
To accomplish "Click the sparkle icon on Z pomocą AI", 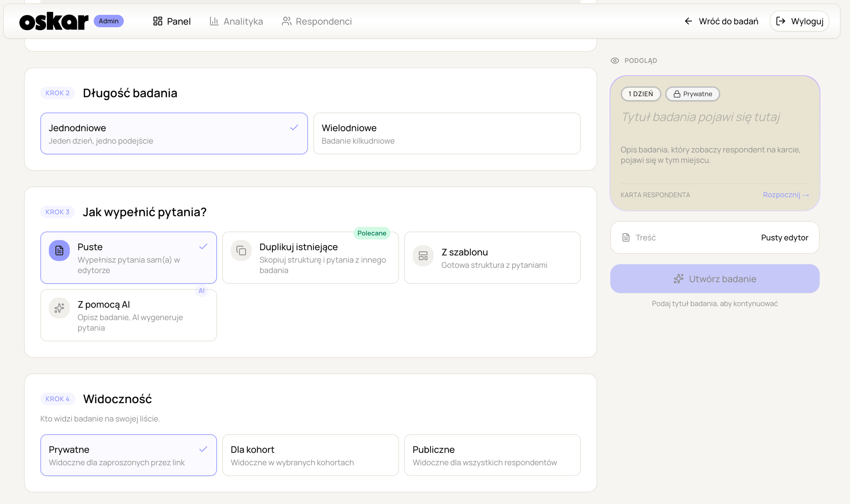I will tap(59, 308).
